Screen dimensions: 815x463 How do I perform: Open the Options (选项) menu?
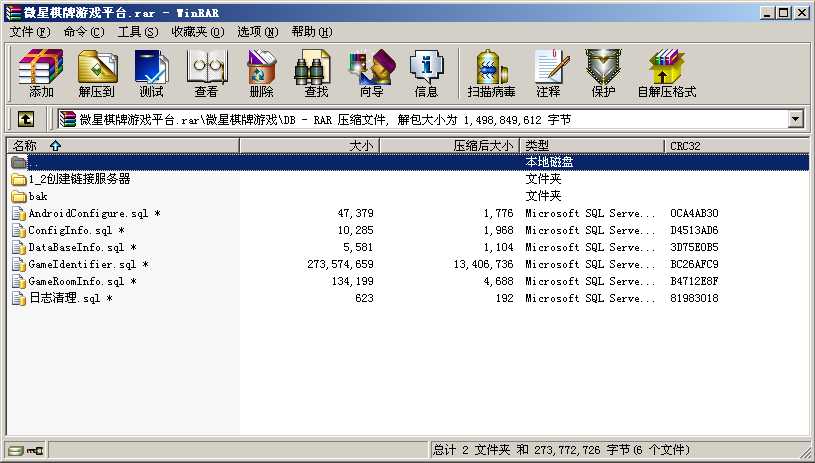click(x=258, y=32)
